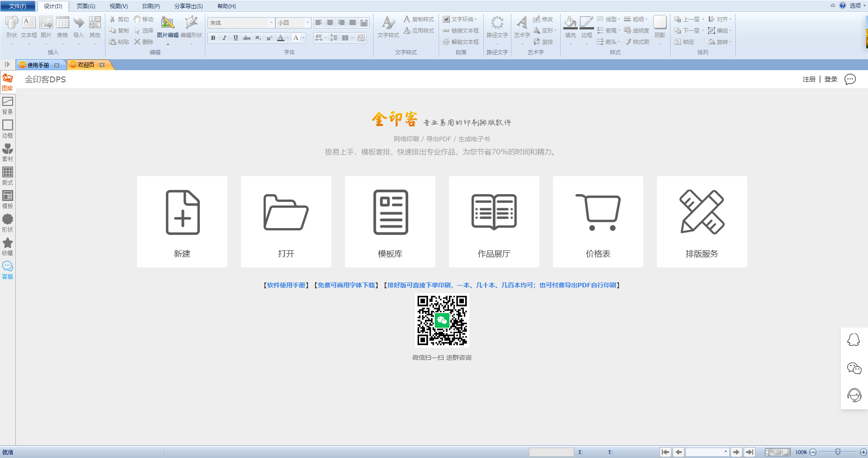868x458 pixels.
Task: Click the font color A underline swatch
Action: pyautogui.click(x=281, y=38)
